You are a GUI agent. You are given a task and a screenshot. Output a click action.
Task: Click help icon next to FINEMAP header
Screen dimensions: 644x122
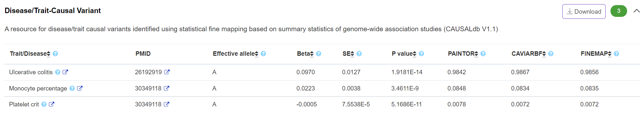(617, 54)
